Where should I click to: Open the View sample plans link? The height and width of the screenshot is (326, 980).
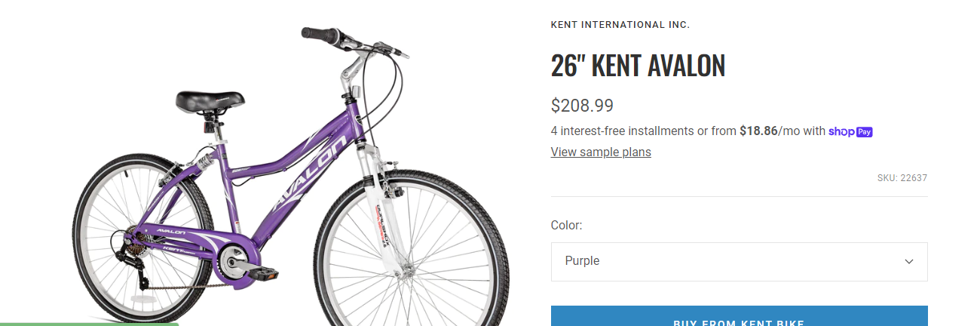[601, 152]
